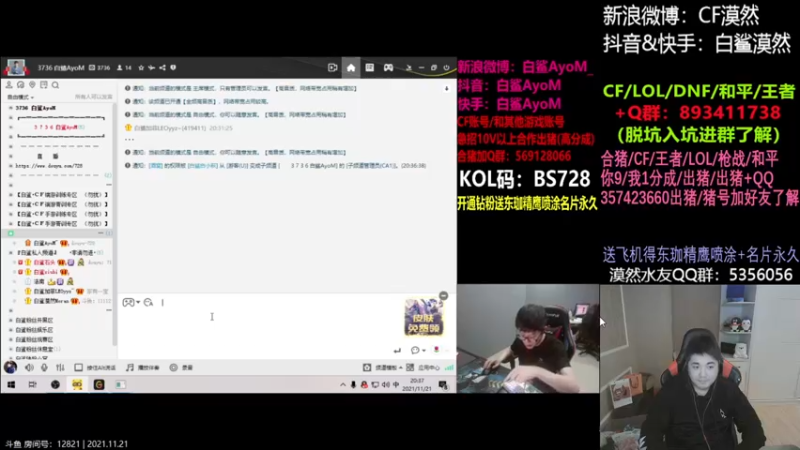Viewport: 800px width, 450px height.
Task: Send message with enter arrow button
Action: click(397, 351)
